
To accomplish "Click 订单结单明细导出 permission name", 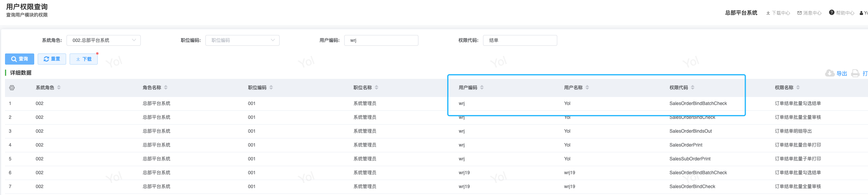I will pos(793,131).
